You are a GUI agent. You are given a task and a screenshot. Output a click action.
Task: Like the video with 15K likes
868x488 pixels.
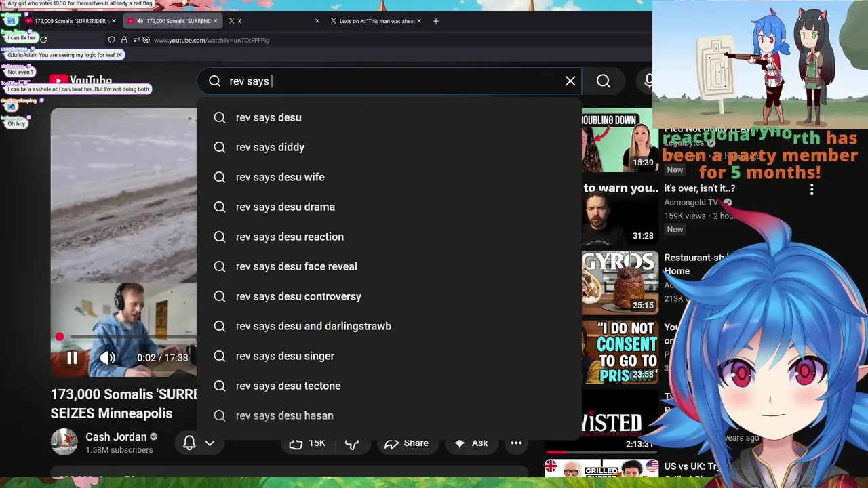[307, 443]
